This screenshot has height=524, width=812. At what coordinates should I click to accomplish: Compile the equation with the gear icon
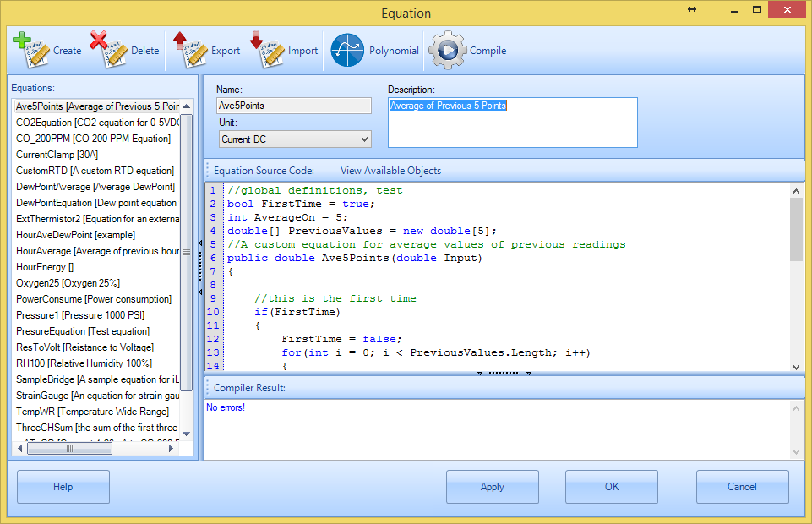click(x=448, y=50)
